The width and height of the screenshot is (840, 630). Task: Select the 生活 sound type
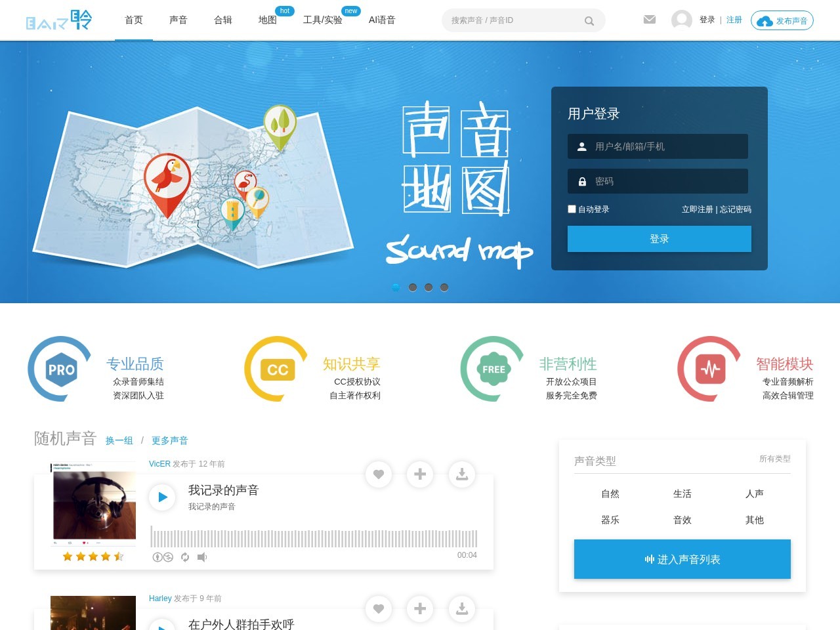click(682, 493)
